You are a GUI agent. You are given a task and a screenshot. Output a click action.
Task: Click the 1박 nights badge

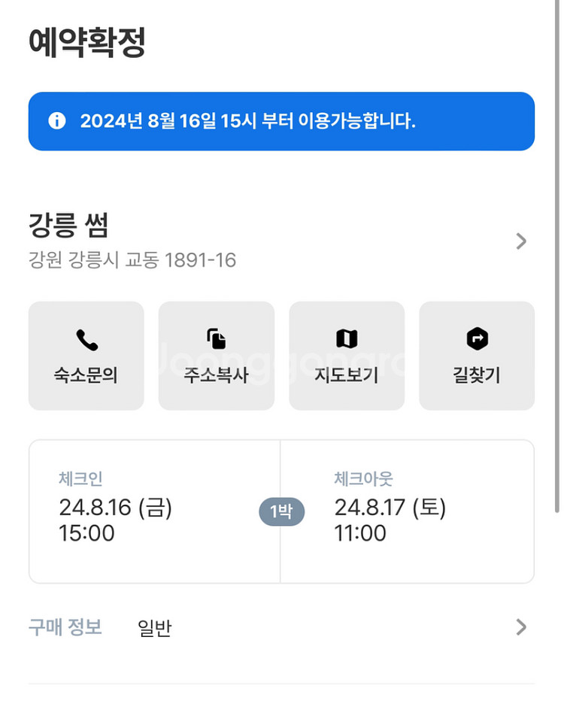[x=280, y=512]
